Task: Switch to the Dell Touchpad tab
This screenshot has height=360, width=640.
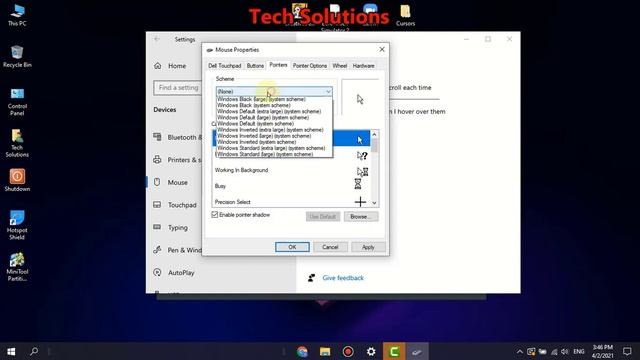Action: tap(224, 66)
